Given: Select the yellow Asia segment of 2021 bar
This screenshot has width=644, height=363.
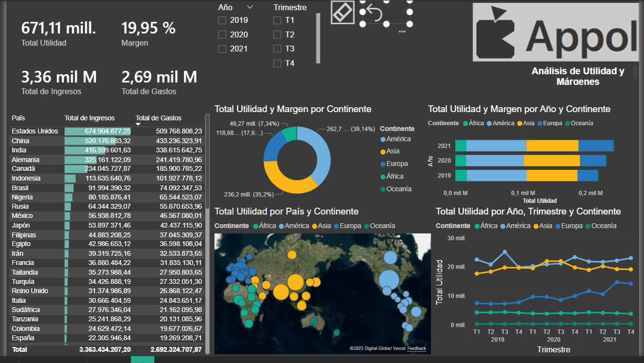Looking at the screenshot, I should (x=552, y=146).
